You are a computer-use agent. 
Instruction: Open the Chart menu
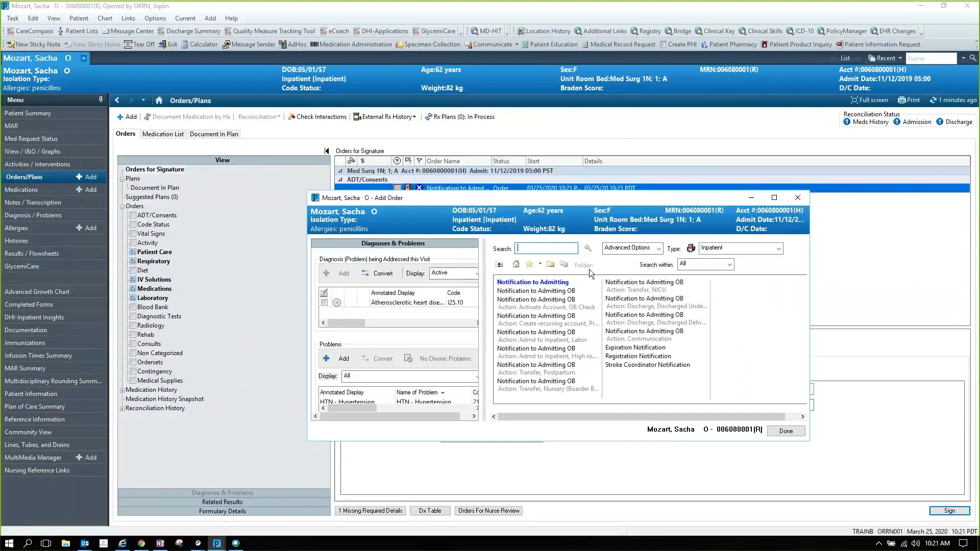point(105,18)
